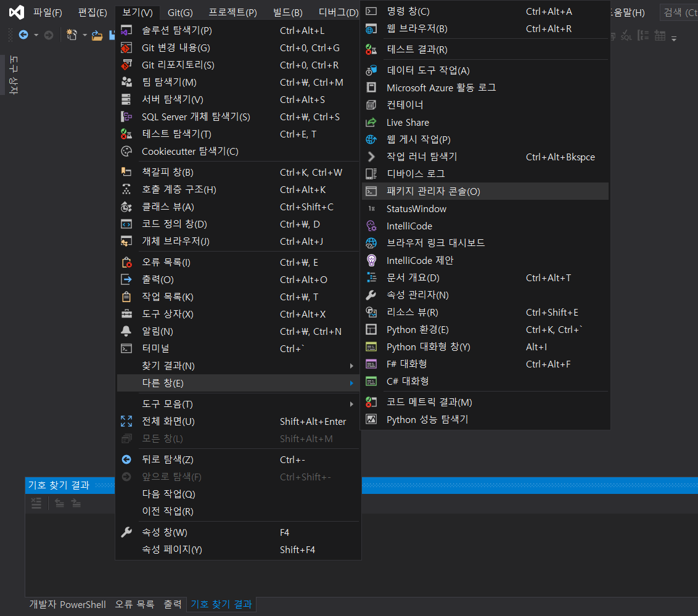The image size is (698, 616).
Task: Click the 클래스 뷰 icon
Action: 126,207
